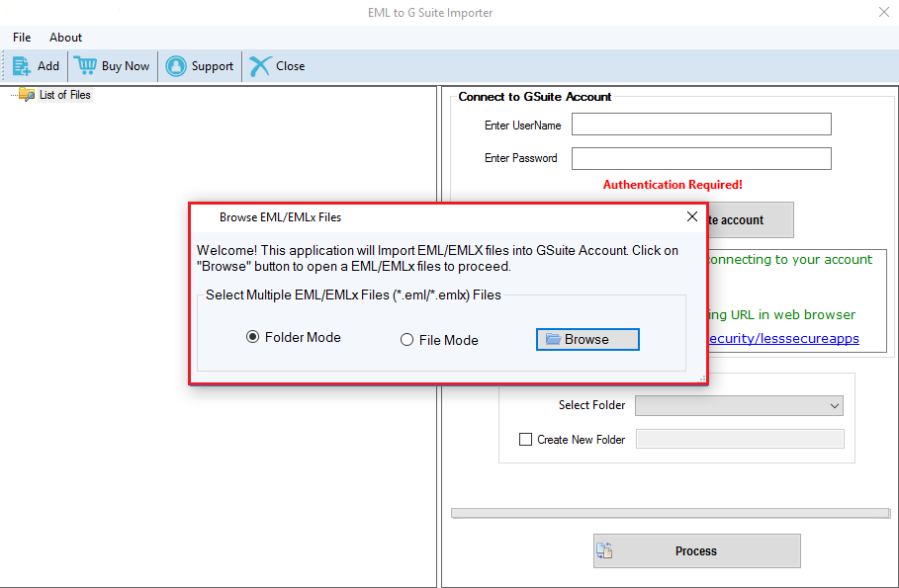Click the Browse EML/EMLx Files dialog title

280,217
